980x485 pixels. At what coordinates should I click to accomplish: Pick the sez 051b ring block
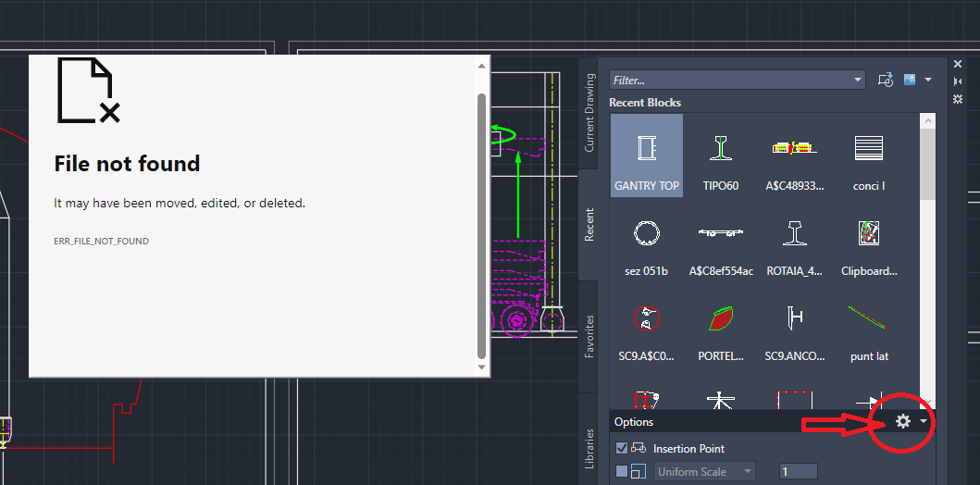pos(646,242)
